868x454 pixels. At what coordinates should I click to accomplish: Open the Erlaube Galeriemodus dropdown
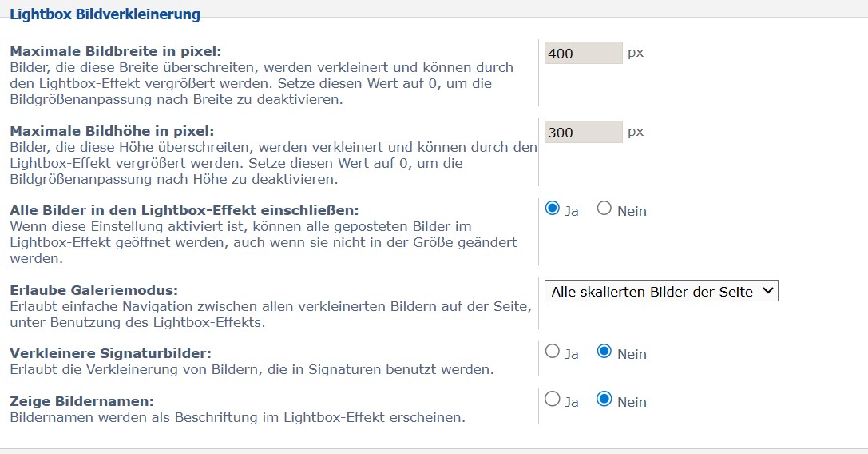coord(660,292)
